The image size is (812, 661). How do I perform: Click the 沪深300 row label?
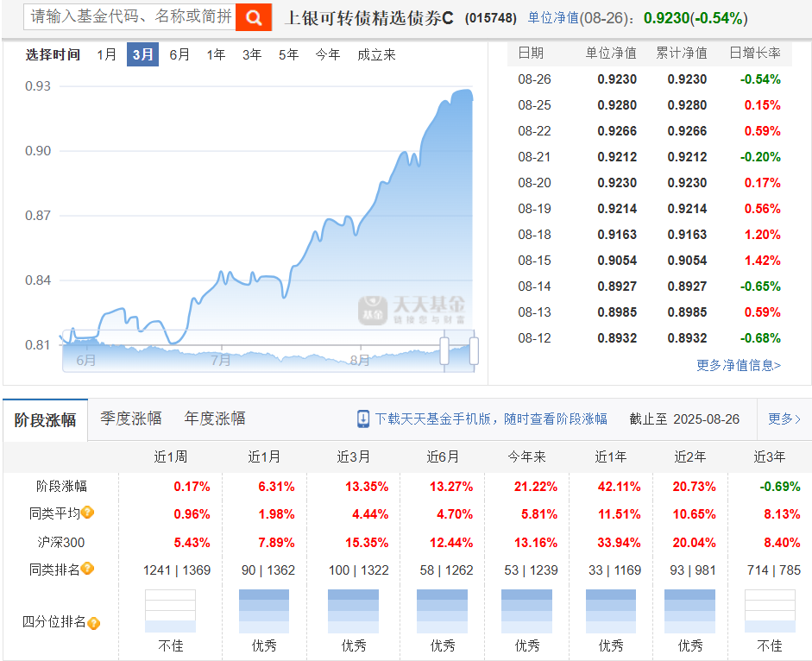[x=61, y=543]
